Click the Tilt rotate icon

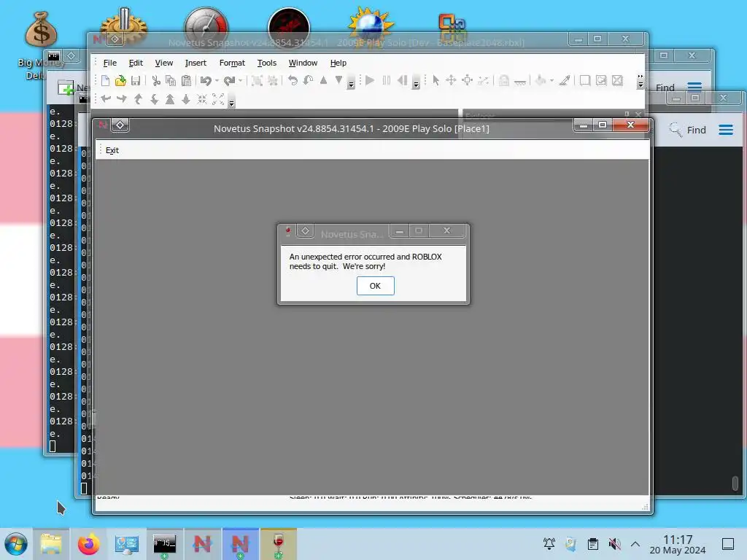(x=309, y=80)
